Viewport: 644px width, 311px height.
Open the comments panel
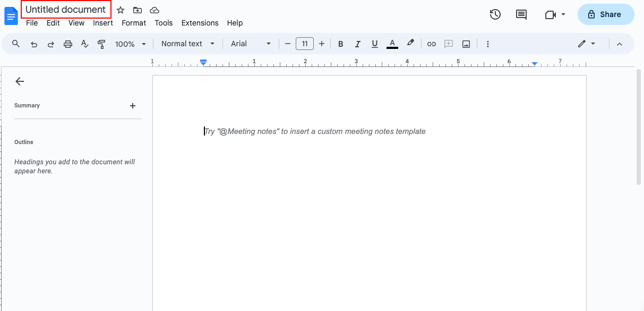(521, 14)
